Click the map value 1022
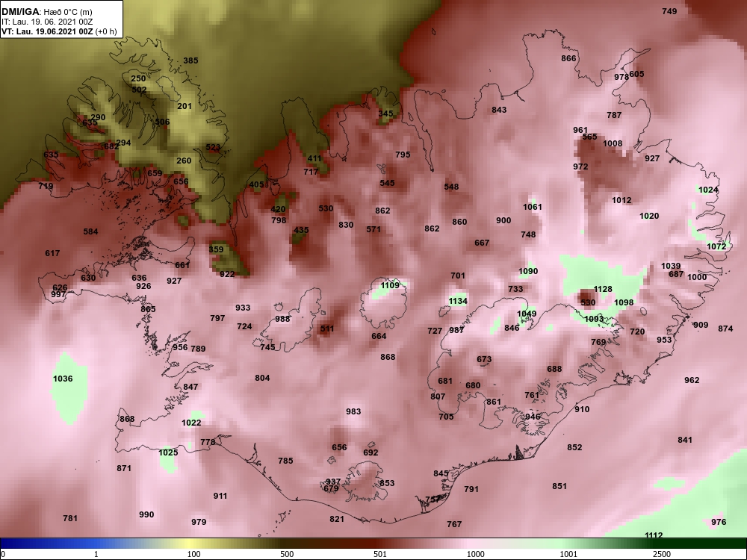Image resolution: width=747 pixels, height=560 pixels. (x=191, y=423)
